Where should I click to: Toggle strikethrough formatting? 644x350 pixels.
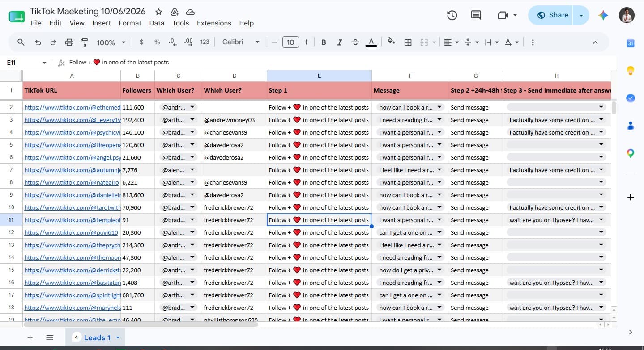point(355,42)
